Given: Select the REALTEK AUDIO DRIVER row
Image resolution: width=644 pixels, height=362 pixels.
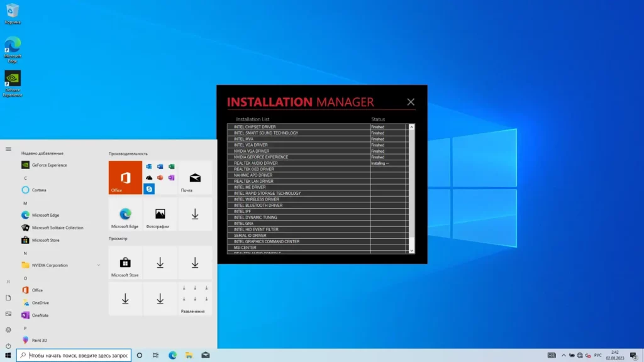Looking at the screenshot, I should tap(298, 163).
